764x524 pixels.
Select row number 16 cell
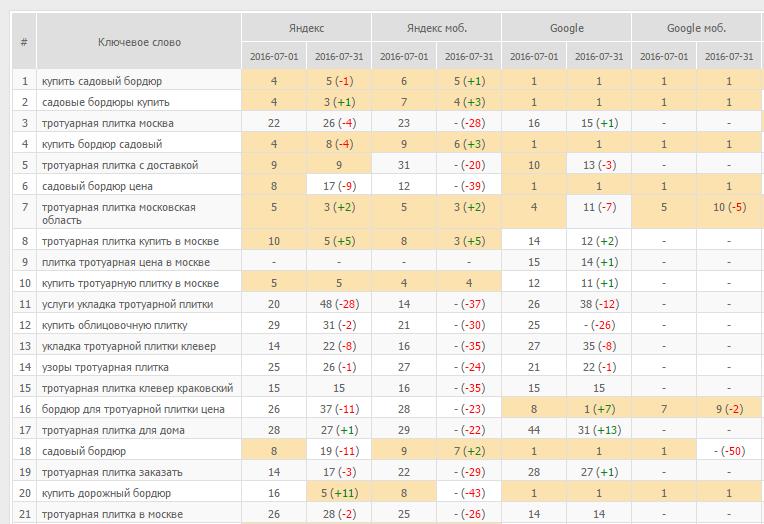coord(24,409)
